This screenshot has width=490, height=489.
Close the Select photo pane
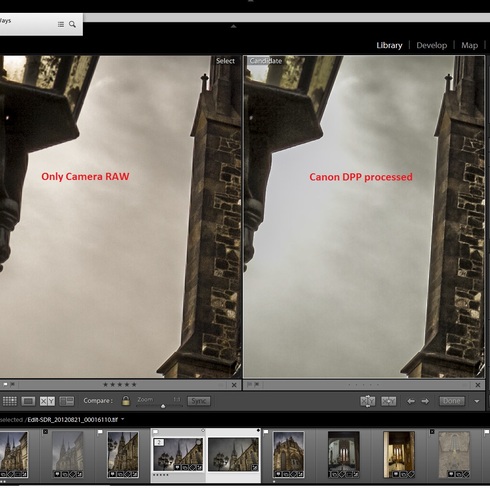[x=234, y=385]
